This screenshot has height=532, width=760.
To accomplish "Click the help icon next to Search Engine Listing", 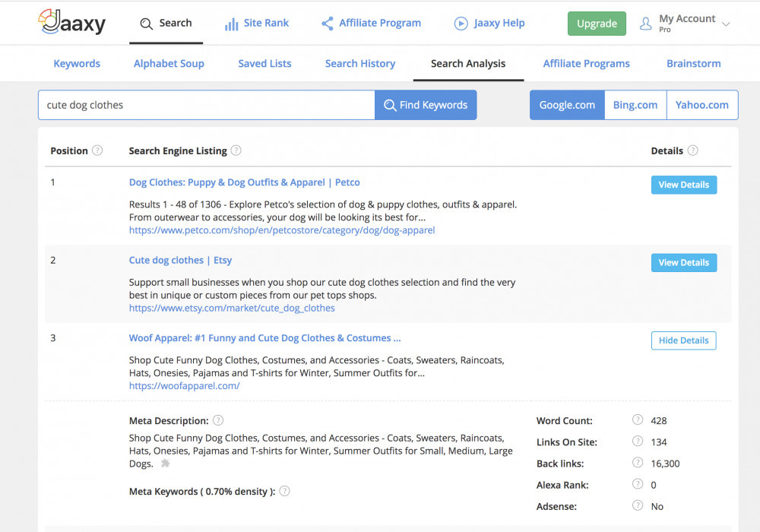I will (x=236, y=150).
